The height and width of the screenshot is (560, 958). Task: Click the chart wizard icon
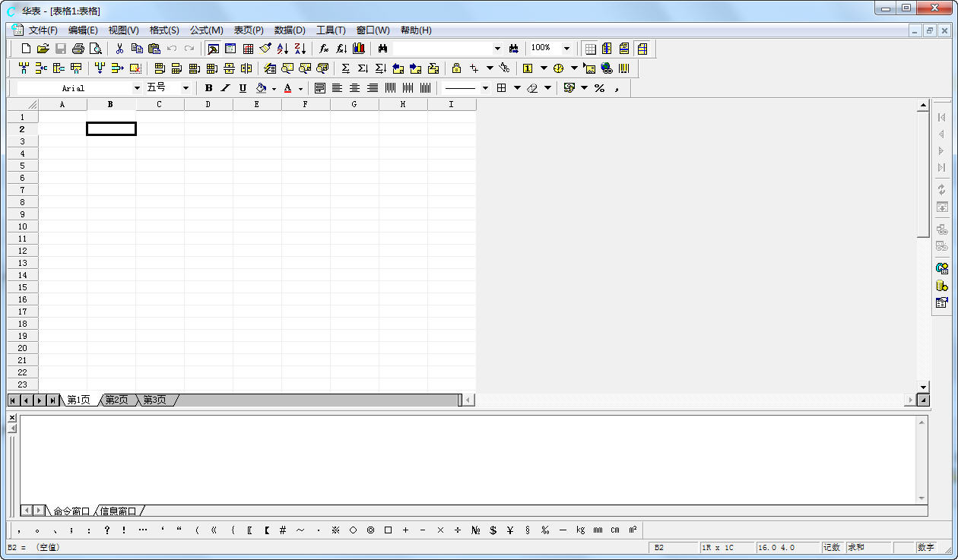pyautogui.click(x=359, y=49)
